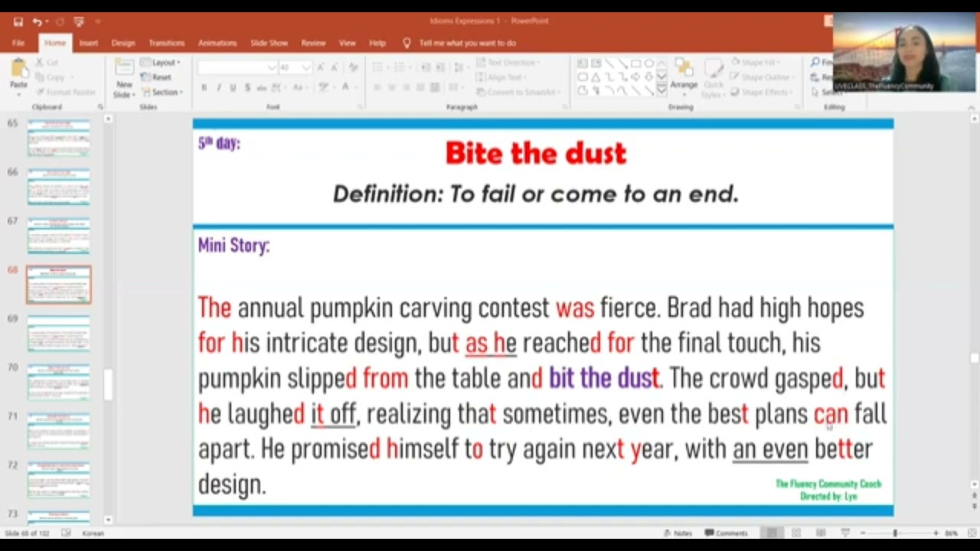This screenshot has height=551, width=980.
Task: Apply Underline formatting
Action: pos(233,88)
